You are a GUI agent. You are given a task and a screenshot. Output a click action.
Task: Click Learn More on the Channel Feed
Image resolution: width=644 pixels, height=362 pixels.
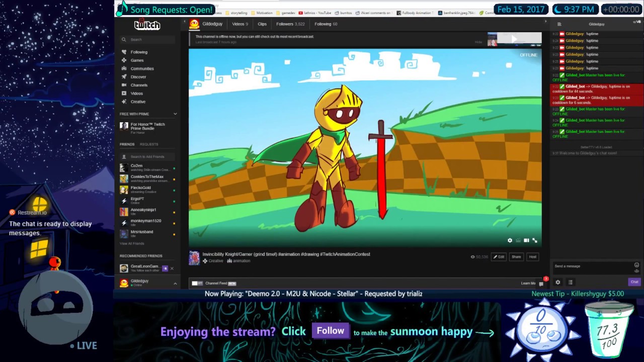click(x=528, y=284)
